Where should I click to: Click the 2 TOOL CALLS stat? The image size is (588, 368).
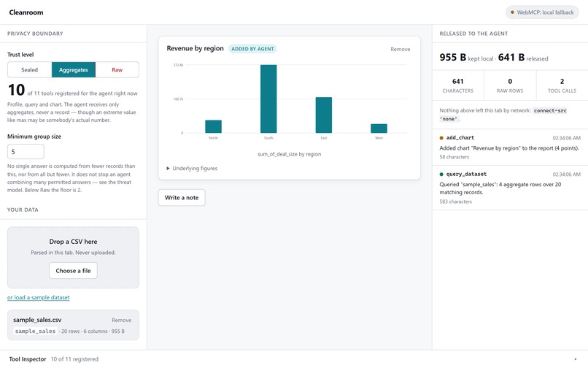[x=562, y=85]
